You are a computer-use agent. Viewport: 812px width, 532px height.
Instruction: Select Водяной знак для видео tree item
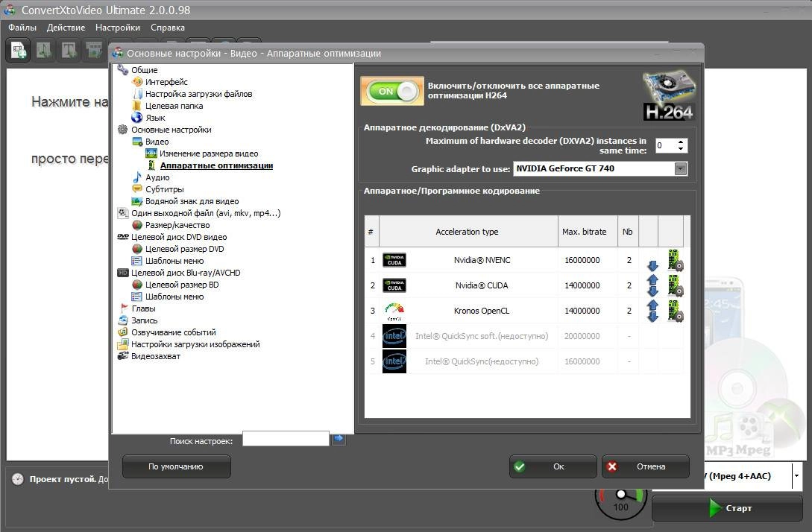(x=192, y=200)
